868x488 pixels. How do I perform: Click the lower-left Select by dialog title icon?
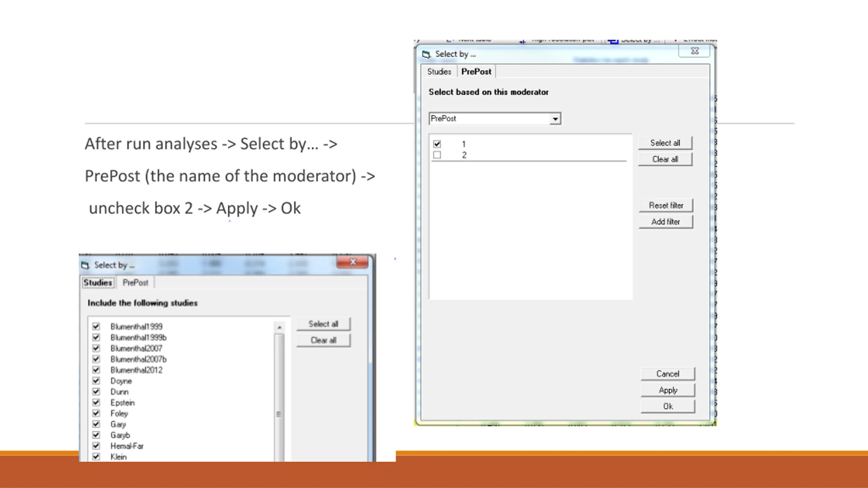pyautogui.click(x=85, y=265)
